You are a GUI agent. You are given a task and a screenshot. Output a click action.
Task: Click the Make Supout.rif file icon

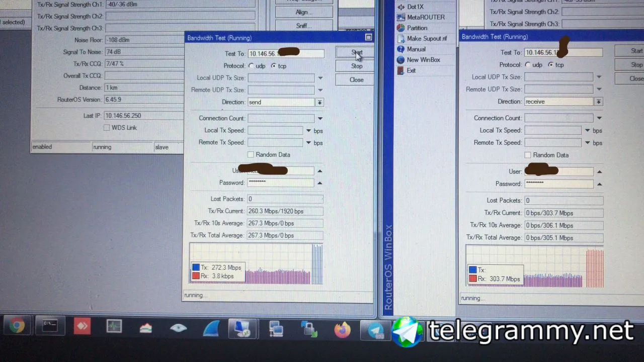[x=401, y=39]
